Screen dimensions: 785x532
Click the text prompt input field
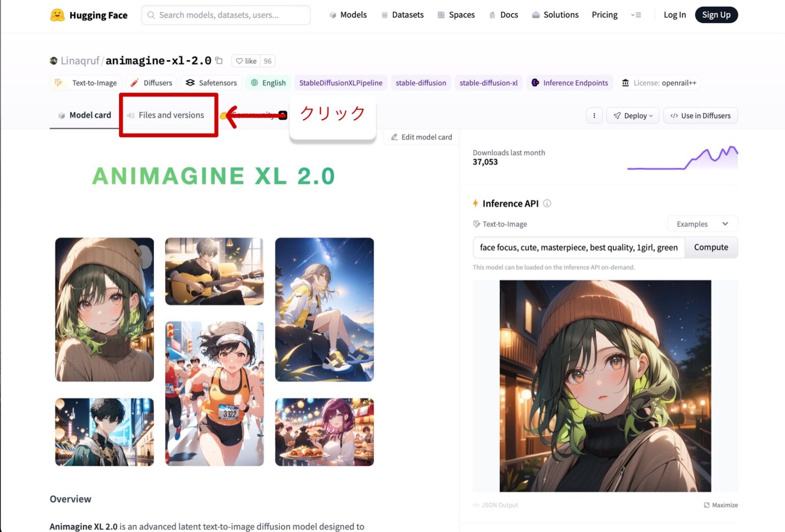tap(578, 247)
